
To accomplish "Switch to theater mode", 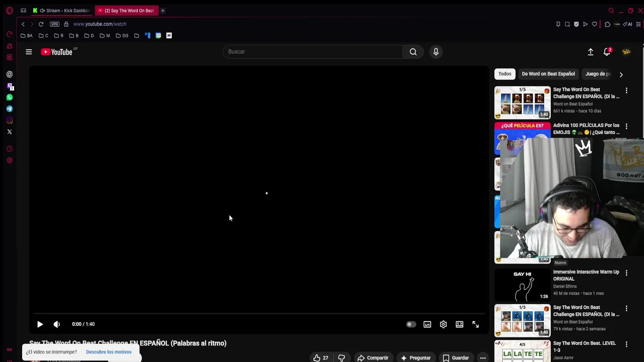I will (x=459, y=324).
